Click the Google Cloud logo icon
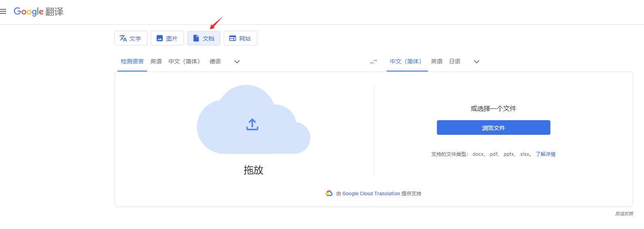 click(329, 193)
